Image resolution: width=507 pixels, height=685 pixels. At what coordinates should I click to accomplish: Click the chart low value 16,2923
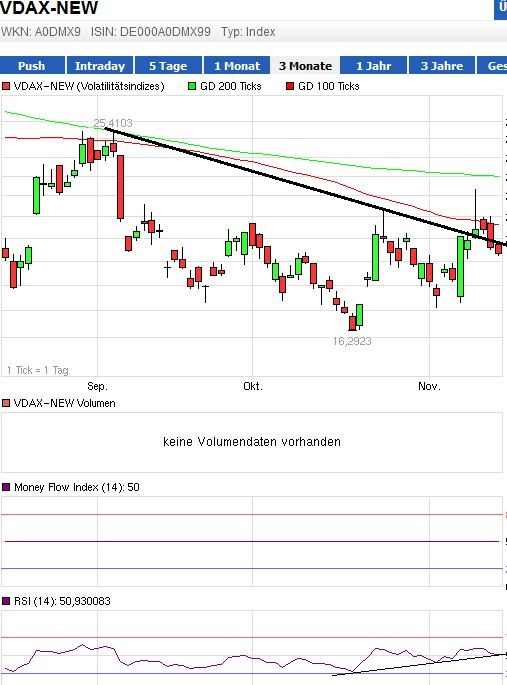tap(352, 341)
